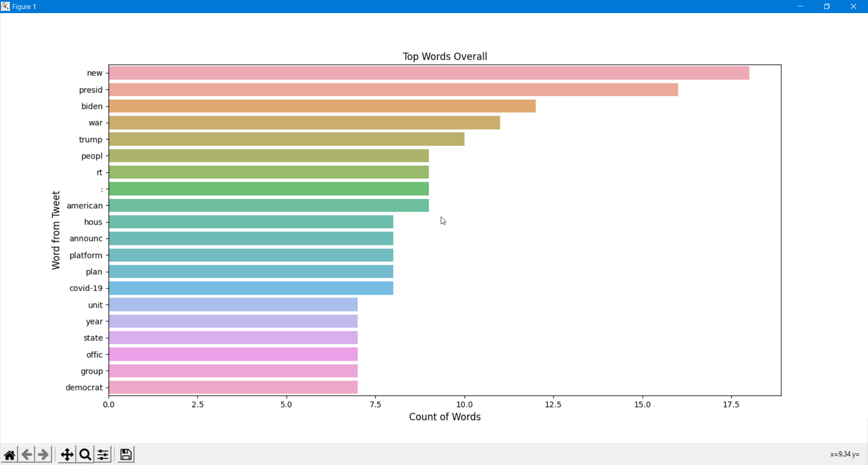Save the figure with the floppy disk icon
Image resolution: width=868 pixels, height=465 pixels.
click(x=126, y=454)
